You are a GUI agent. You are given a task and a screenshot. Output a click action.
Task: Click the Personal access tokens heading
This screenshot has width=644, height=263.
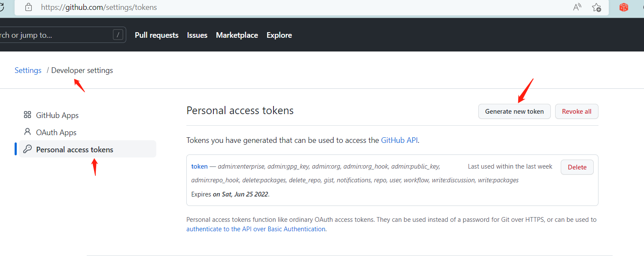point(240,110)
